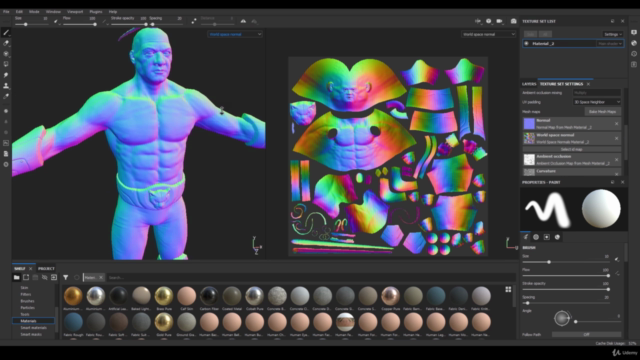Open the Viewport menu
This screenshot has width=640, height=360.
click(x=75, y=12)
